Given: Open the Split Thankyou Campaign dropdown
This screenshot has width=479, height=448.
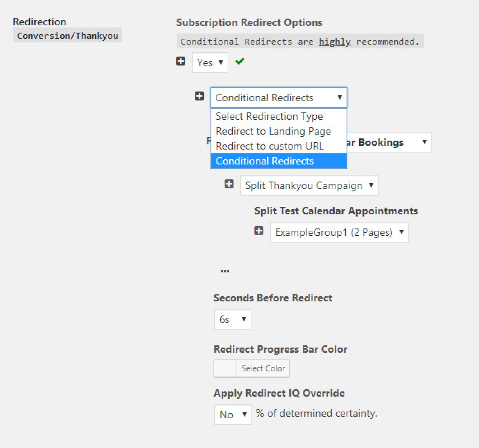Looking at the screenshot, I should coord(309,185).
